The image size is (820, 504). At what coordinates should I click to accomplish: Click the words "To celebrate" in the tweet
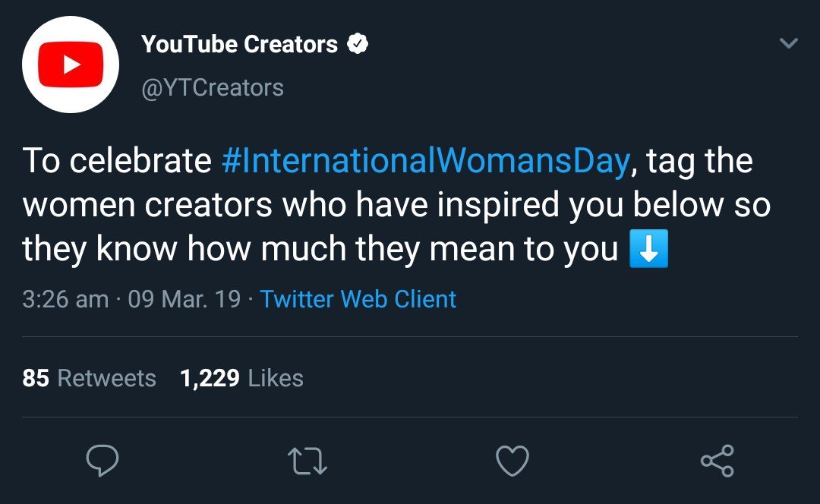click(x=117, y=162)
